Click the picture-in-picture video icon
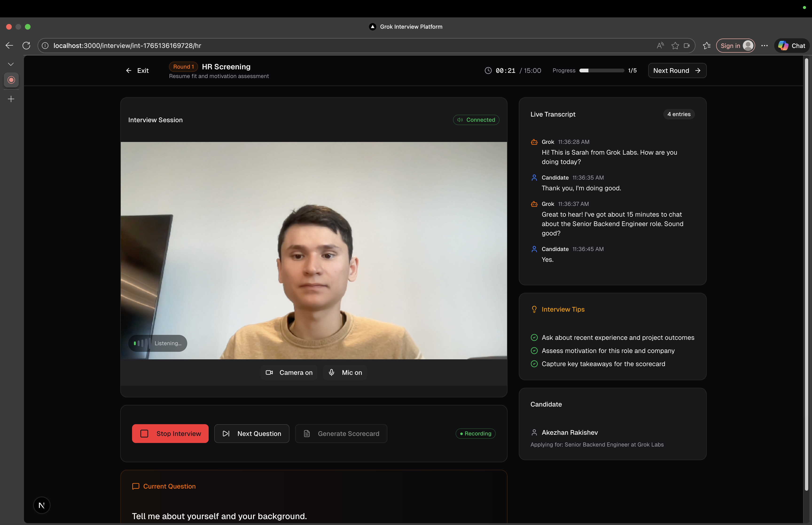Viewport: 812px width, 525px height. click(x=687, y=46)
